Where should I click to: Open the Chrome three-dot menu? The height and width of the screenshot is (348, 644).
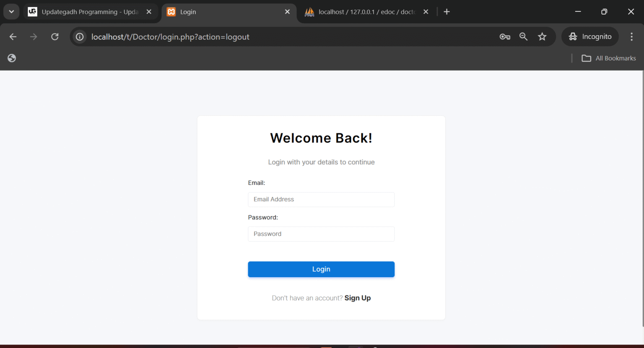631,36
